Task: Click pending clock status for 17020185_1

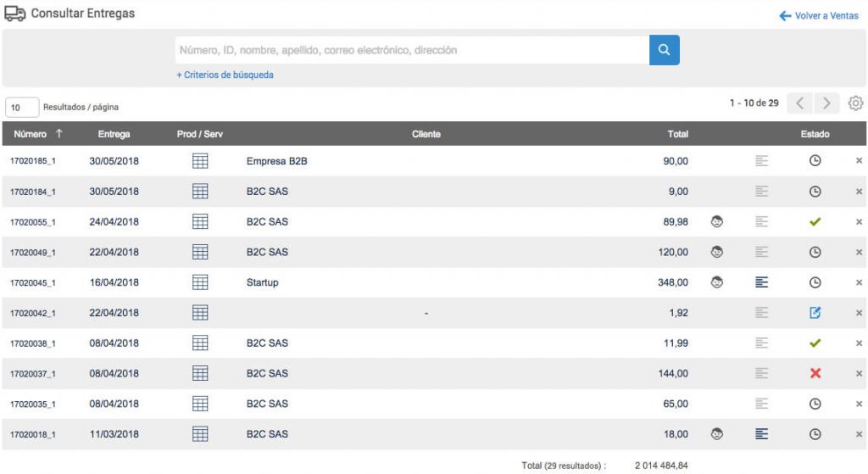Action: [815, 160]
